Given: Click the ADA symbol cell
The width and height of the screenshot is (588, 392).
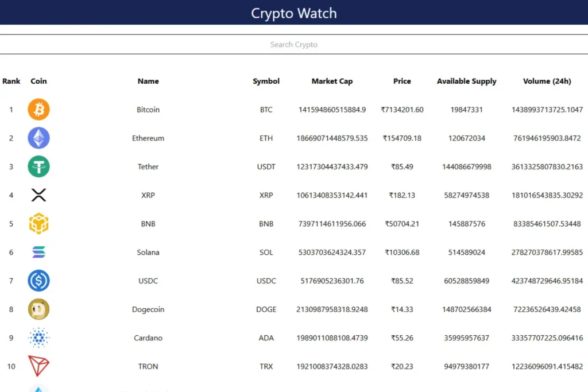Looking at the screenshot, I should click(x=266, y=337).
